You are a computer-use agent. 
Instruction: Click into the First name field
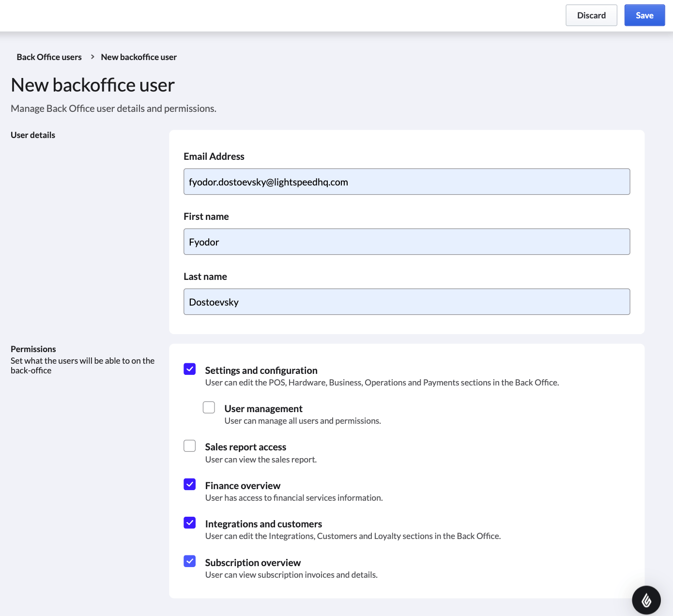pos(407,242)
